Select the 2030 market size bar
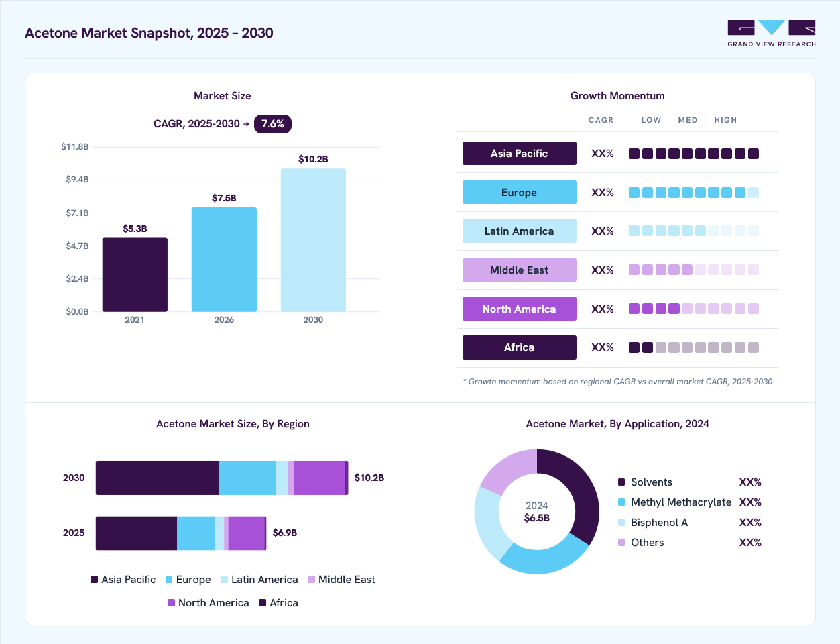 tap(313, 240)
